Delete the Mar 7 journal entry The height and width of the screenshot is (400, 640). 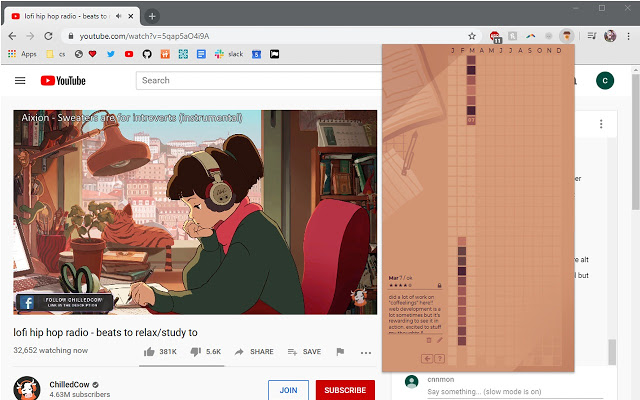429,340
